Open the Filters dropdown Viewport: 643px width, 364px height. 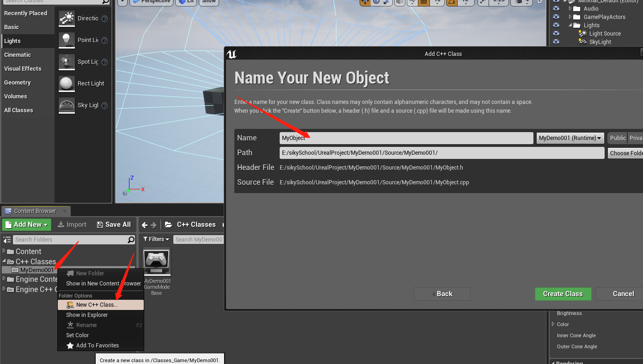156,239
